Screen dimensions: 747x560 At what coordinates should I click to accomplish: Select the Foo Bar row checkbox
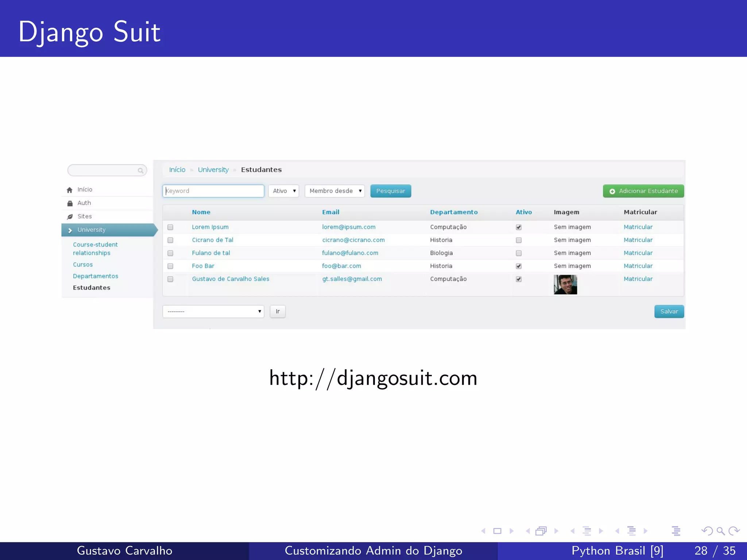click(x=170, y=266)
